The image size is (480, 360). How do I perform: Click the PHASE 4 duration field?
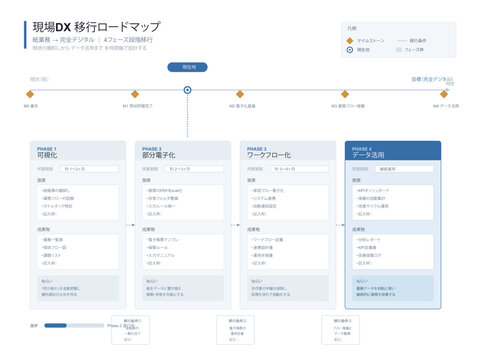(x=404, y=169)
